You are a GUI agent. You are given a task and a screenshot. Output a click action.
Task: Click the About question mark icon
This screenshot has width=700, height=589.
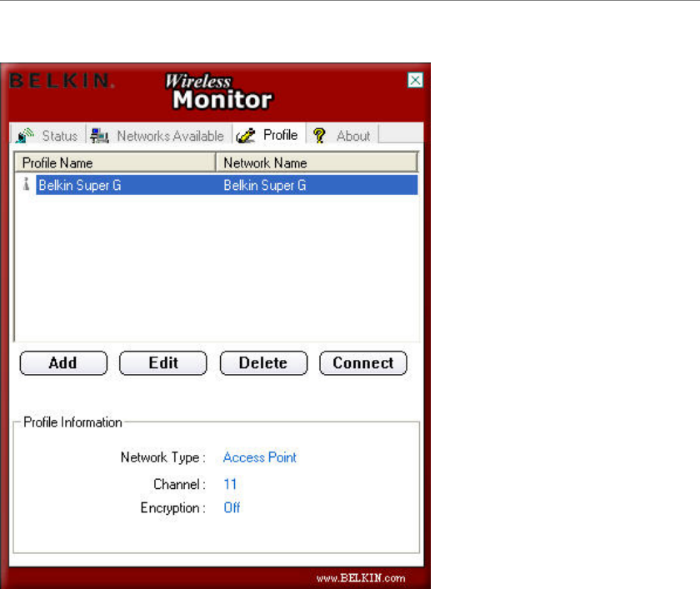(319, 136)
